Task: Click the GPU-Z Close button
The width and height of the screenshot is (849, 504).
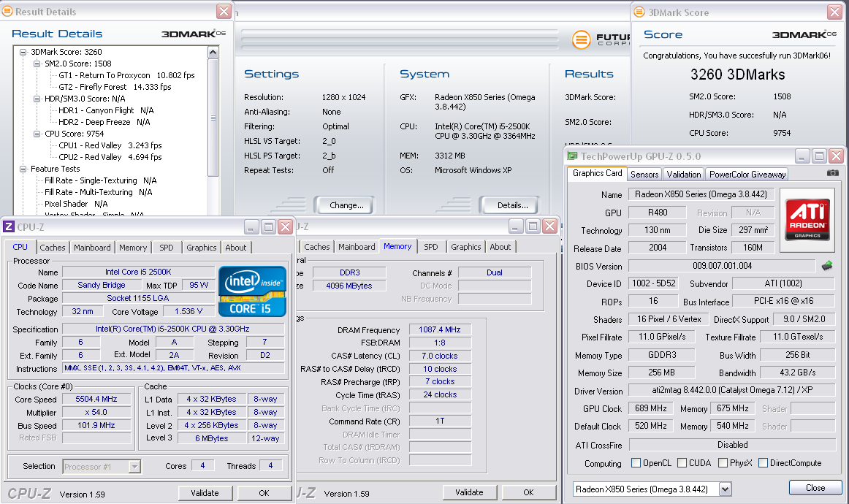Action: 815,488
